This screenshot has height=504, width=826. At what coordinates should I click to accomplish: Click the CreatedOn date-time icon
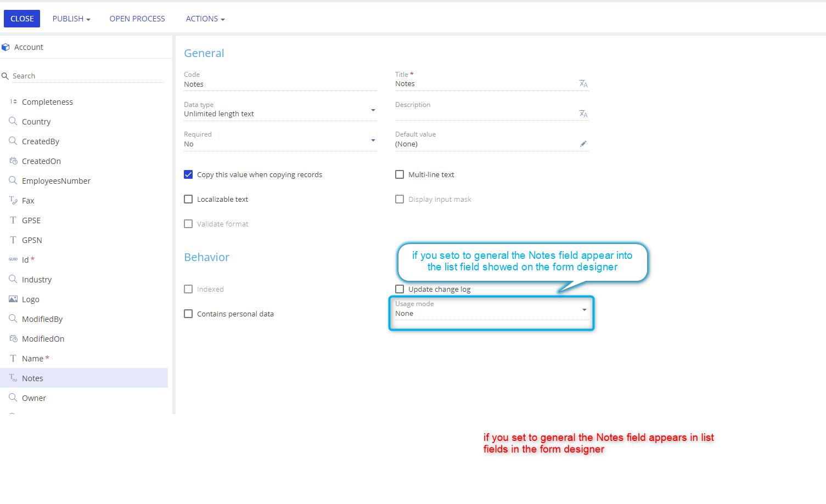coord(13,161)
